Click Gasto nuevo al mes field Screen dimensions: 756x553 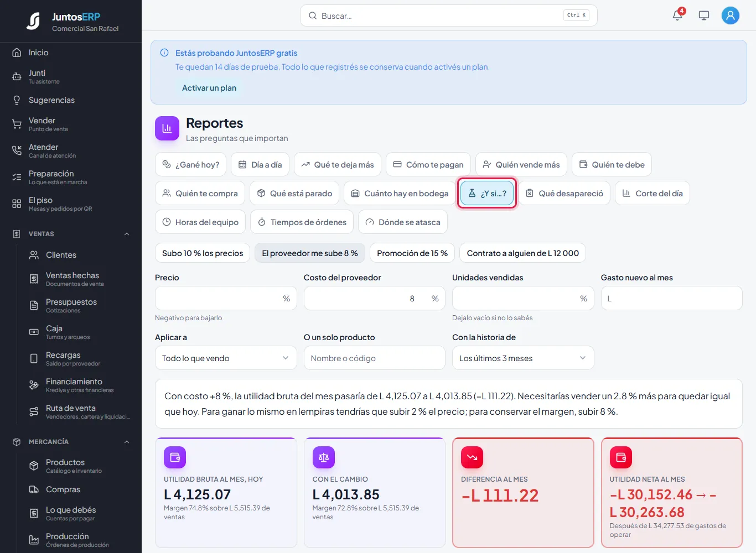point(671,298)
